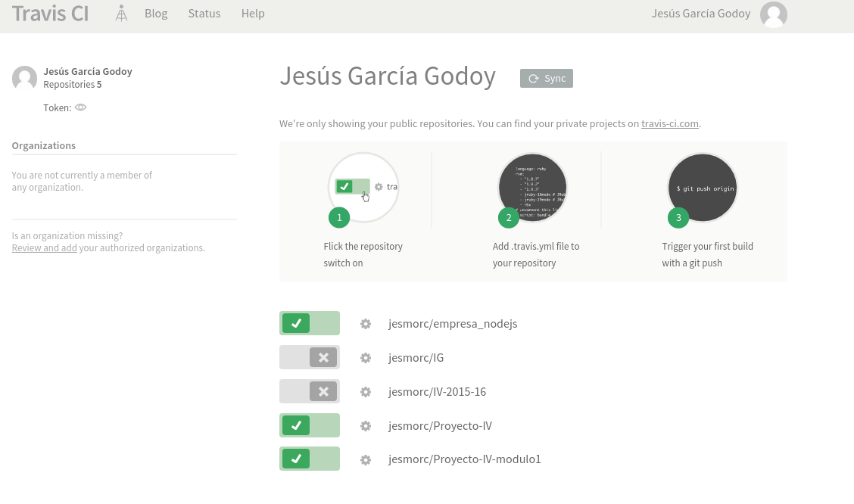This screenshot has height=504, width=854.
Task: Open settings gear for jesmorc/IG
Action: (366, 358)
